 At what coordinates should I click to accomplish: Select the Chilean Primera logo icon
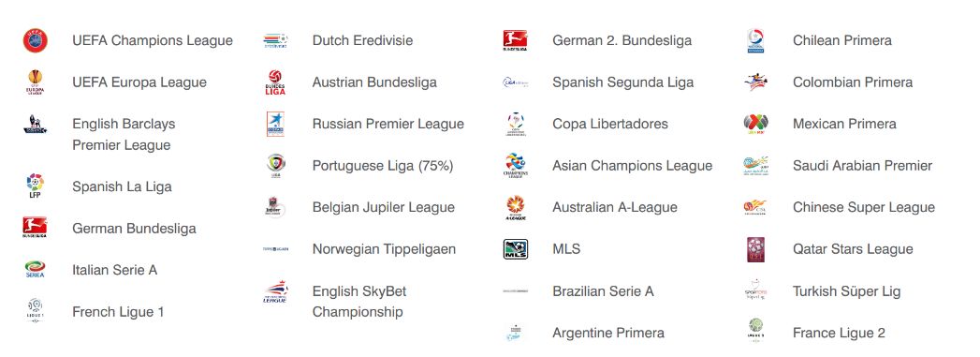[x=755, y=40]
